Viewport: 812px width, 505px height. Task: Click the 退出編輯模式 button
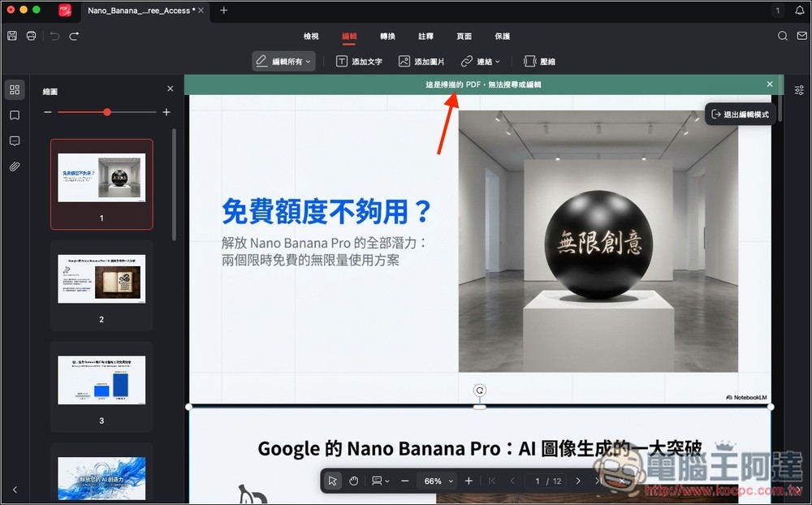click(740, 114)
